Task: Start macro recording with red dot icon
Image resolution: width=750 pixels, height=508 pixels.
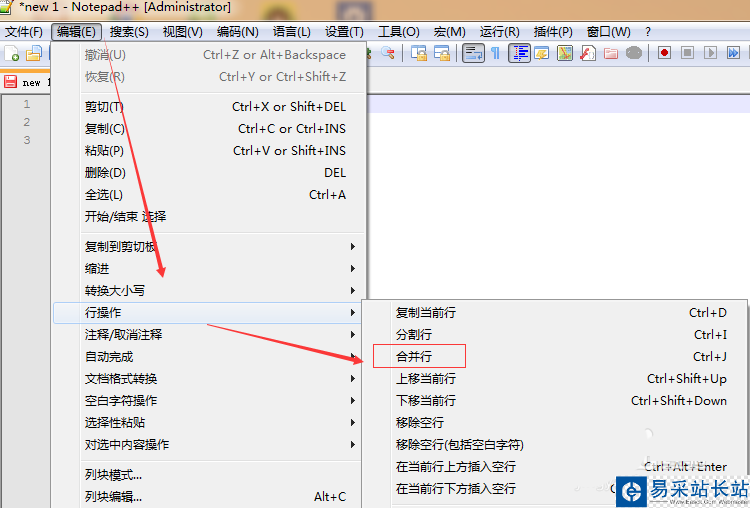Action: pos(664,53)
